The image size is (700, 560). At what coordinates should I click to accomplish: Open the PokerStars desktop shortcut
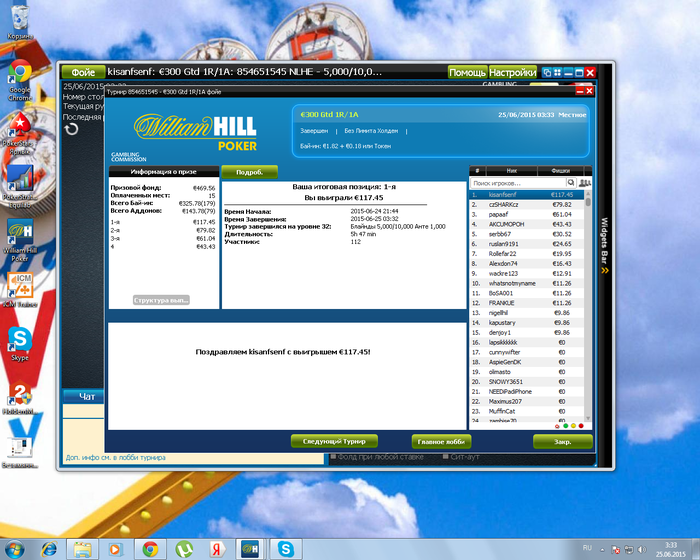click(20, 134)
